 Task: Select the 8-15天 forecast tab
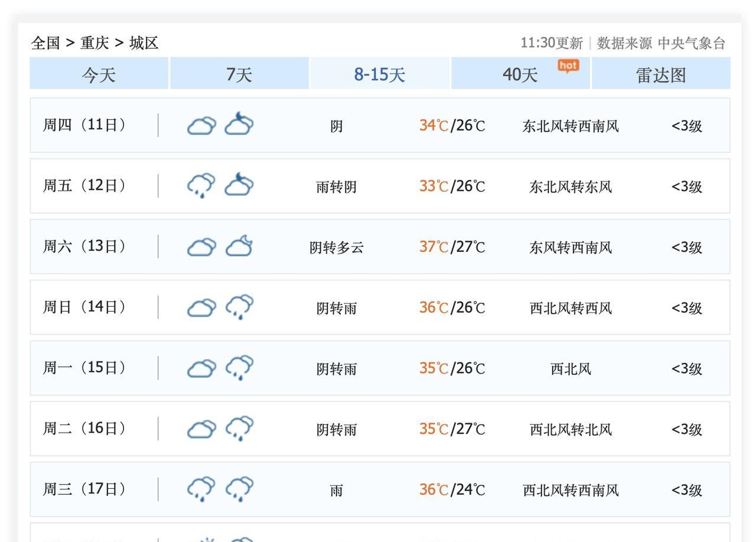(x=380, y=74)
